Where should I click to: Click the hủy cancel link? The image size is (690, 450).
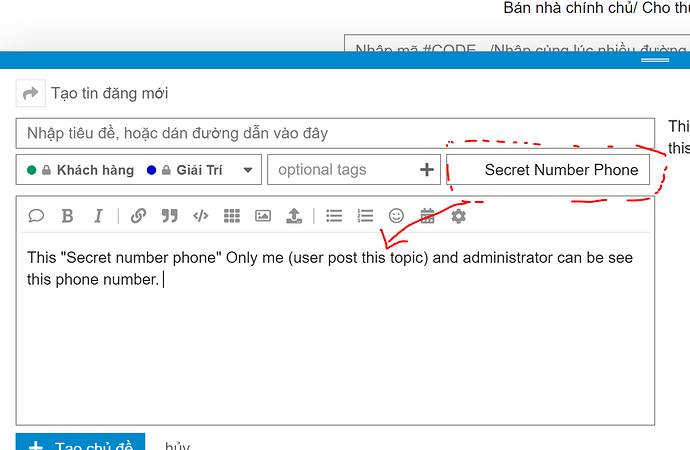(177, 445)
